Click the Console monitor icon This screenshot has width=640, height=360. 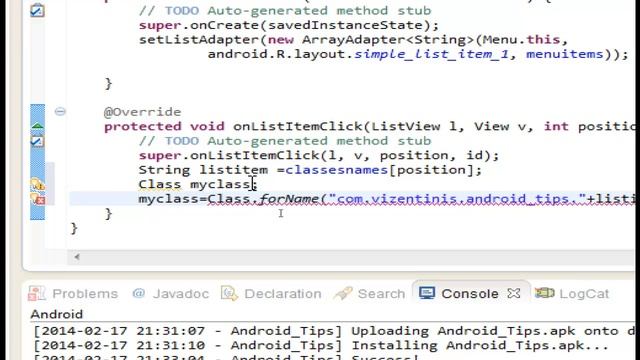tap(427, 293)
